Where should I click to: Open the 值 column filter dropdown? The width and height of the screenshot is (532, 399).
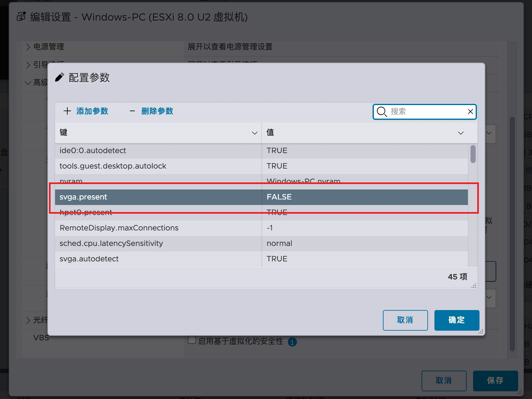[461, 133]
